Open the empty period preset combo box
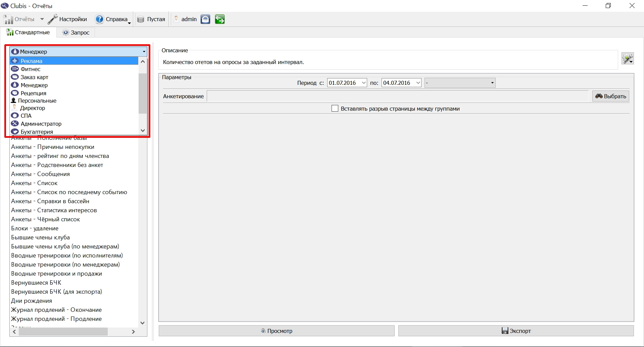 [460, 83]
